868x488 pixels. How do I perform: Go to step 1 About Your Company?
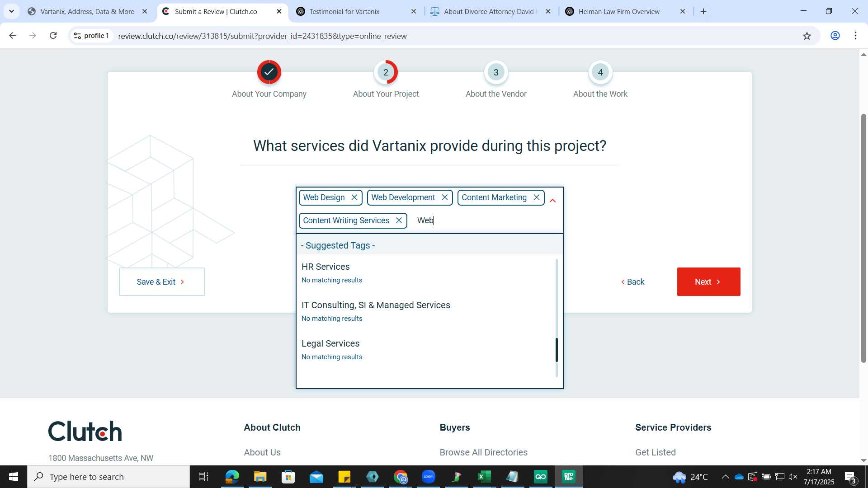click(269, 72)
